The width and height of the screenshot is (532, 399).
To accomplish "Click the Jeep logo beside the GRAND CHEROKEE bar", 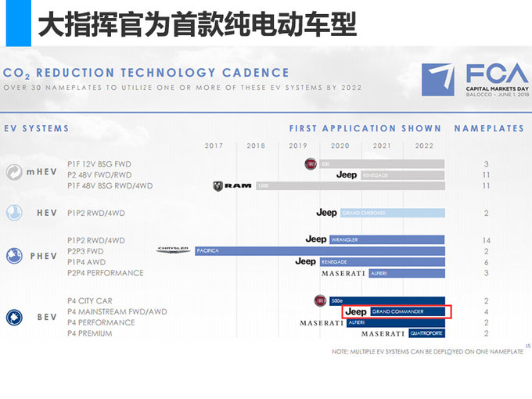I will coord(326,213).
